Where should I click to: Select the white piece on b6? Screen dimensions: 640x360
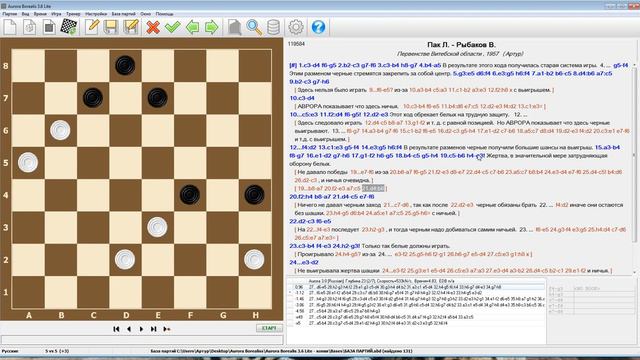60,130
